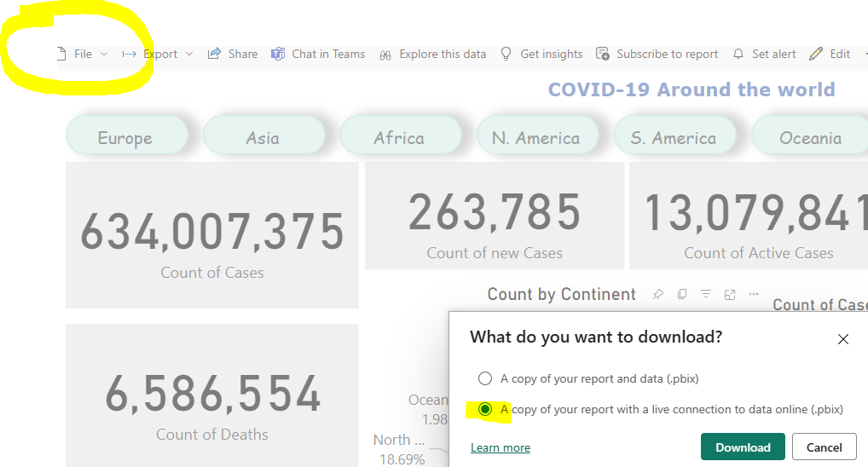Click the Share arrow icon
This screenshot has height=467, width=868.
click(214, 54)
